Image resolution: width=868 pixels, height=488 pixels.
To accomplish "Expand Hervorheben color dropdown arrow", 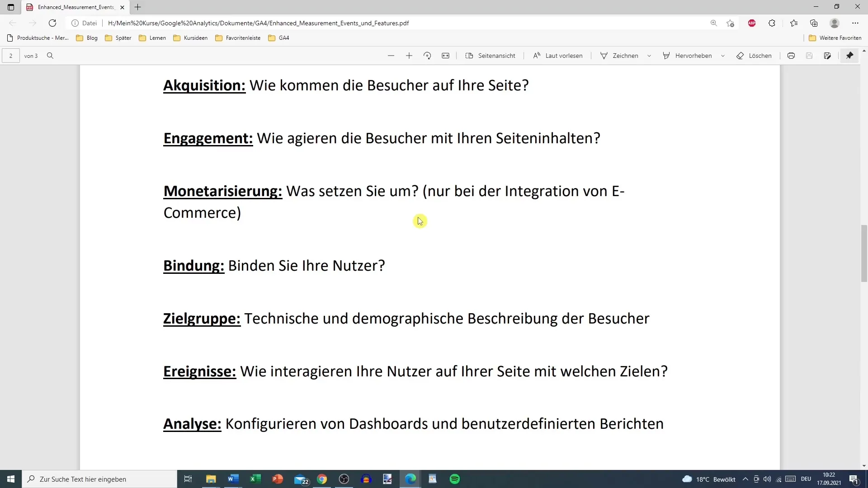I will click(x=723, y=56).
